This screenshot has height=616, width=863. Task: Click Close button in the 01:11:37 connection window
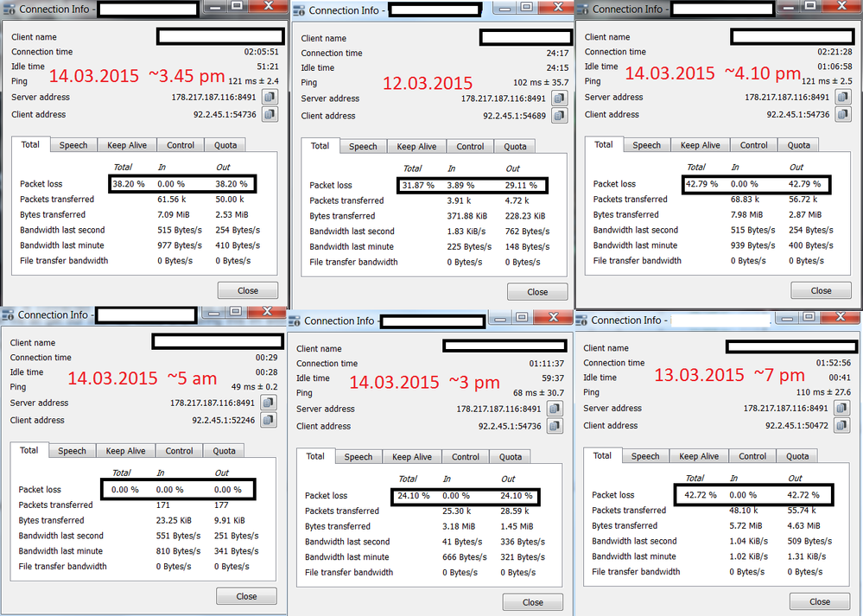tap(532, 602)
